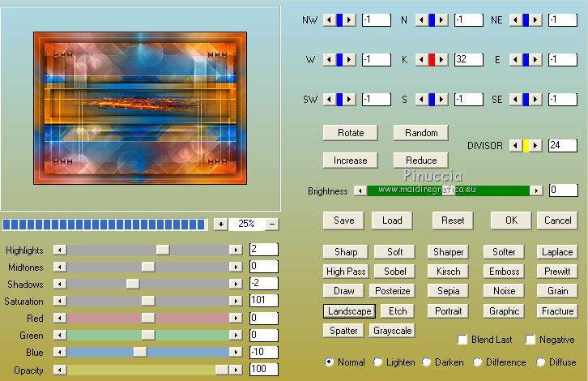The height and width of the screenshot is (381, 588).
Task: Click Brightness slider left arrow
Action: pos(360,190)
